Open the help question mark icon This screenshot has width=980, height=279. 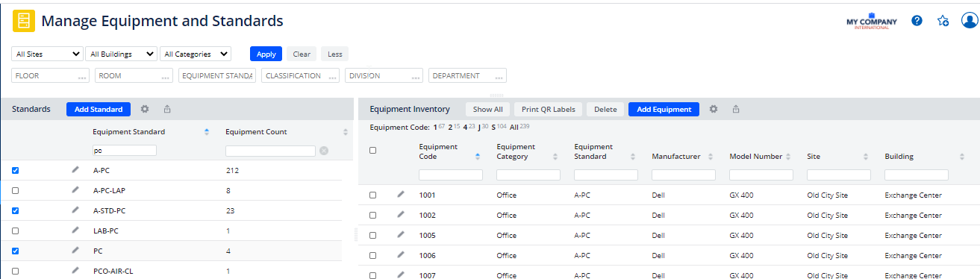(x=917, y=21)
